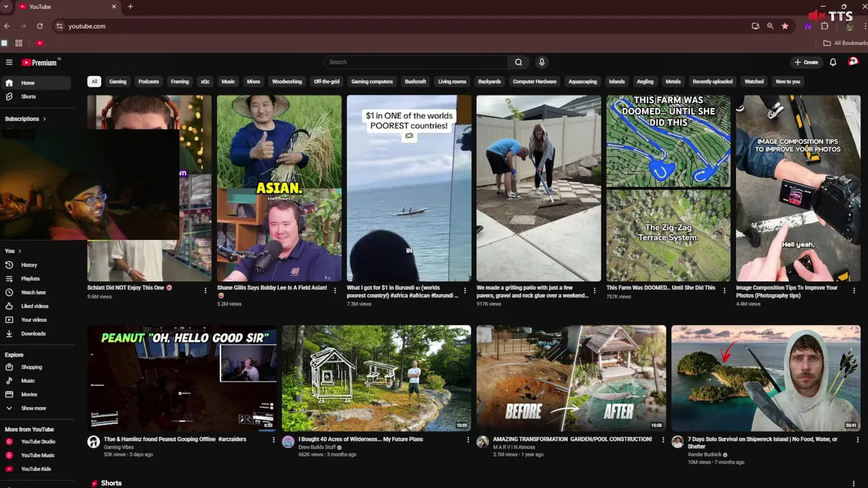Click the Create button
The image size is (868, 488).
click(806, 62)
